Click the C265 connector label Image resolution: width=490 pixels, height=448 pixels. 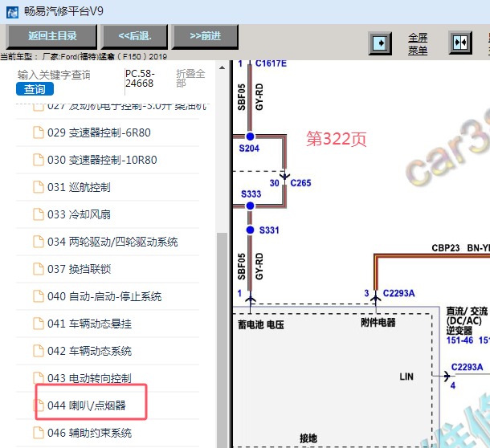(300, 183)
